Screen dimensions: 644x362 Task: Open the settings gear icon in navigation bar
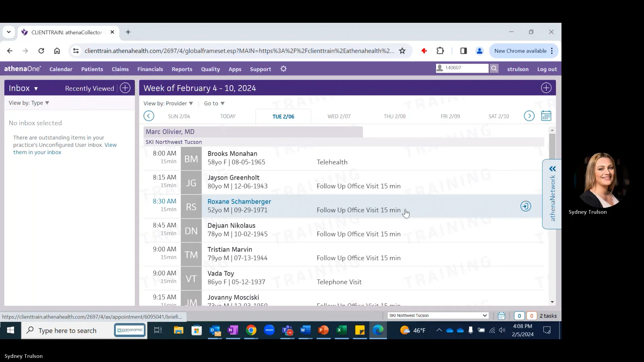click(283, 69)
